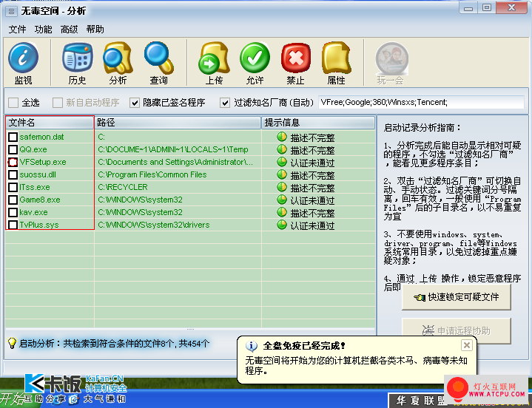
Task: Click path C:\WINDOWS\system32\drivers
Action: click(x=154, y=225)
